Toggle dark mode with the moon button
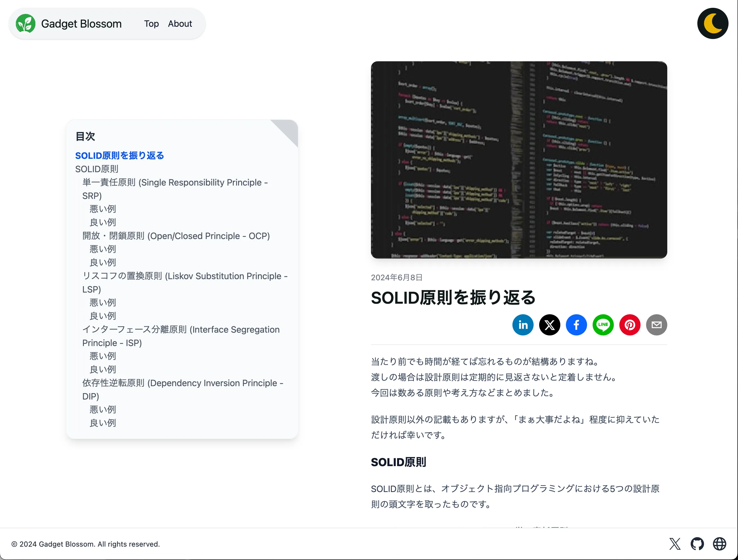This screenshot has width=738, height=560. [712, 23]
